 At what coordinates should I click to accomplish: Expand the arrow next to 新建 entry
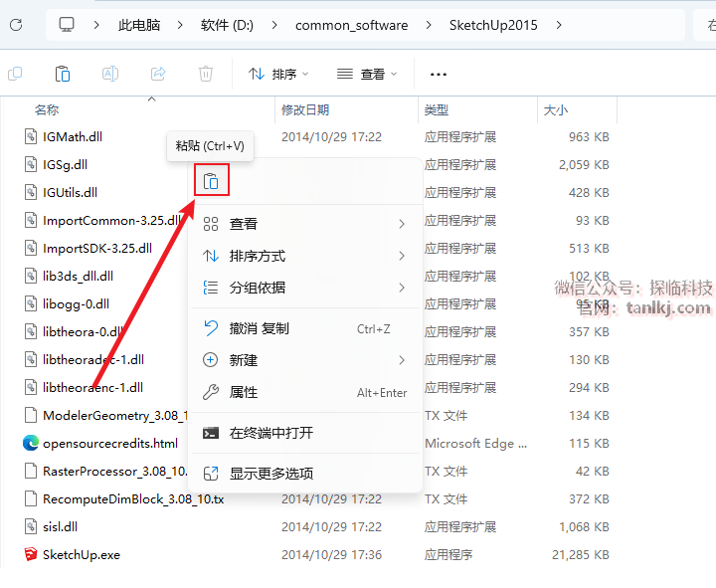click(402, 360)
